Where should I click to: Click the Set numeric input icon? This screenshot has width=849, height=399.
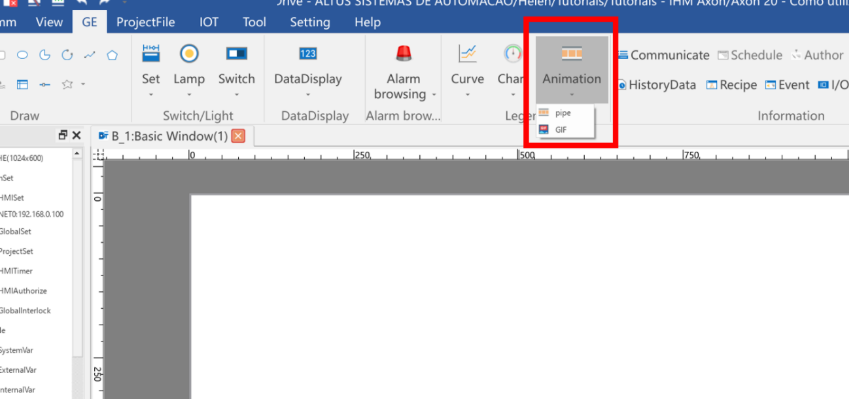click(x=151, y=53)
